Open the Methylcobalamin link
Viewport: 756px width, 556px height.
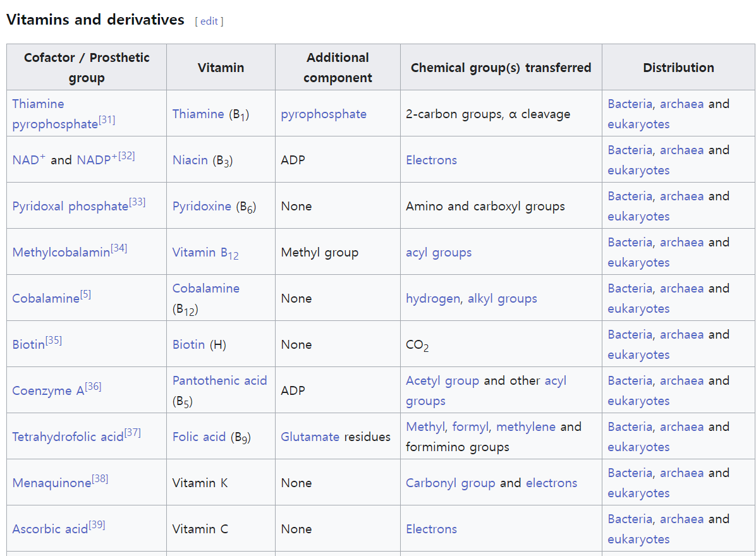point(61,253)
